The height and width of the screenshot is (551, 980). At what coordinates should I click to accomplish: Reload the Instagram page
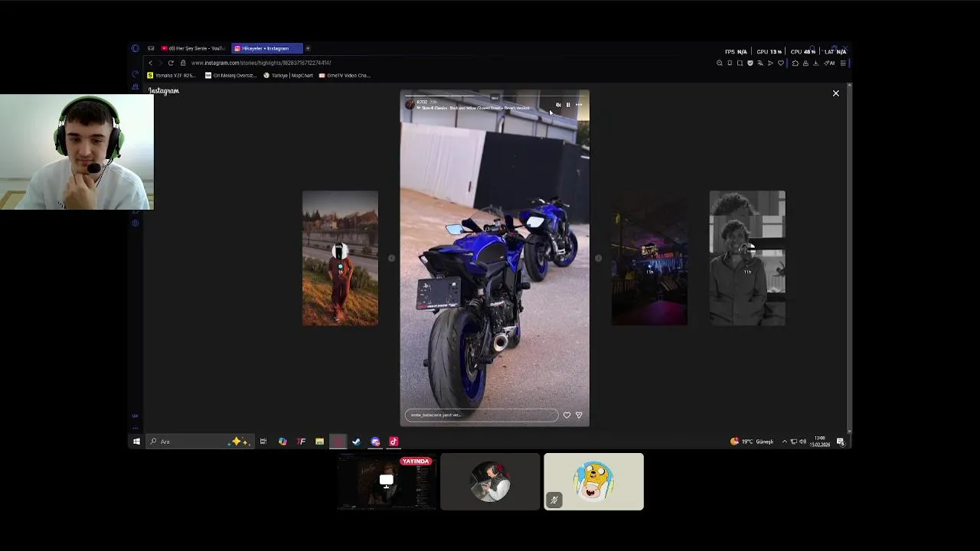pos(171,63)
